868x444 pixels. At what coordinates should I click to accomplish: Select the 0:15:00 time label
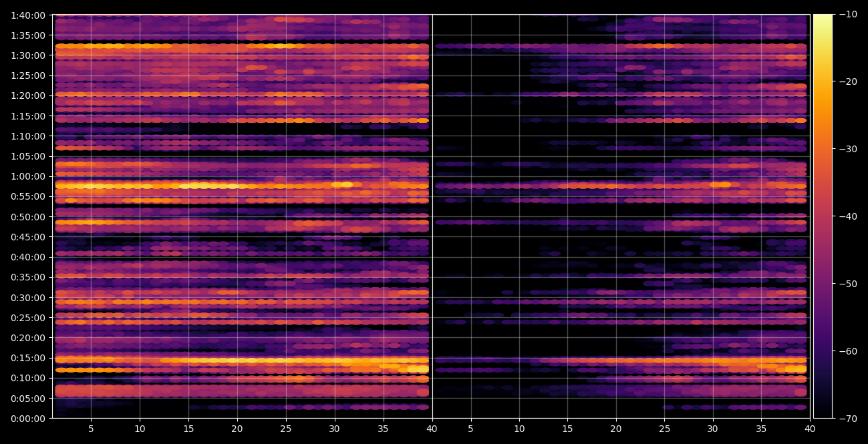[27, 358]
